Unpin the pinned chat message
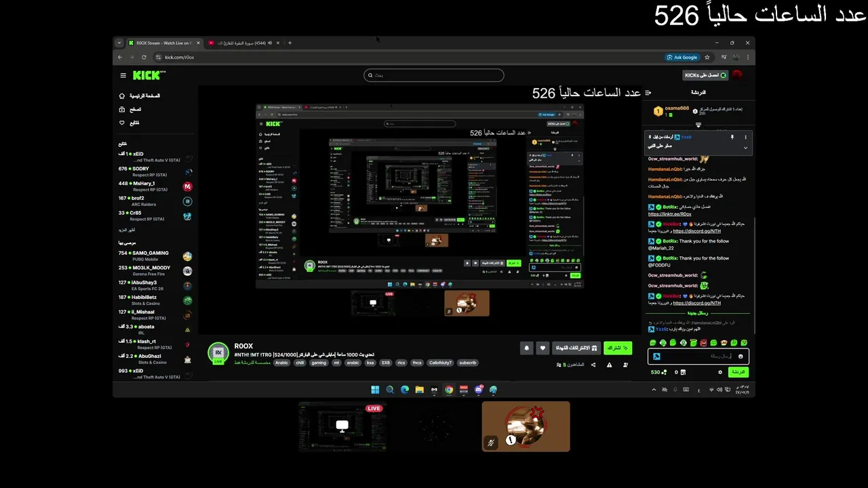Viewport: 868px width, 488px height. 732,137
